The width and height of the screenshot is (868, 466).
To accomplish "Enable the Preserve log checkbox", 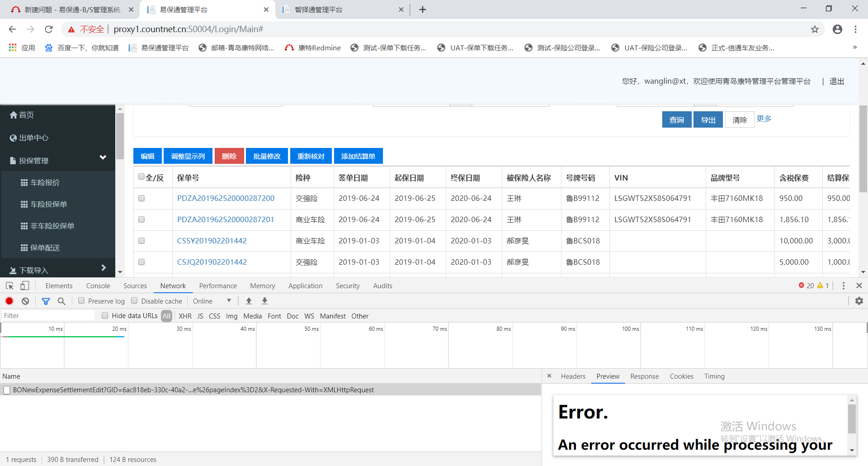I will pos(81,301).
